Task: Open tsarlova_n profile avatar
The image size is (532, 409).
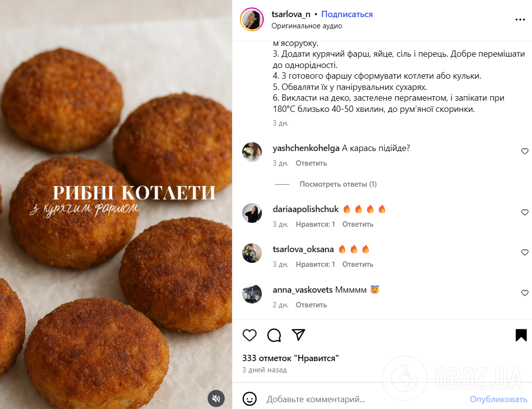Action: (252, 20)
